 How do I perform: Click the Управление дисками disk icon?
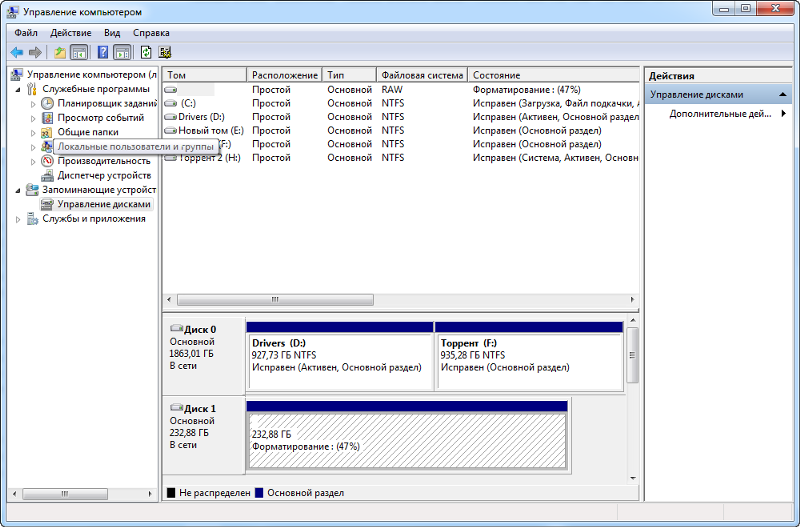coord(47,204)
